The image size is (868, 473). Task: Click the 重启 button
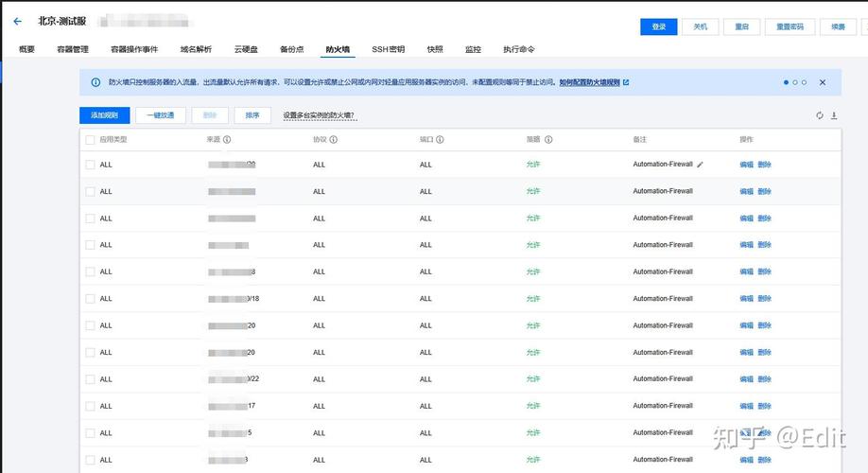(x=742, y=26)
